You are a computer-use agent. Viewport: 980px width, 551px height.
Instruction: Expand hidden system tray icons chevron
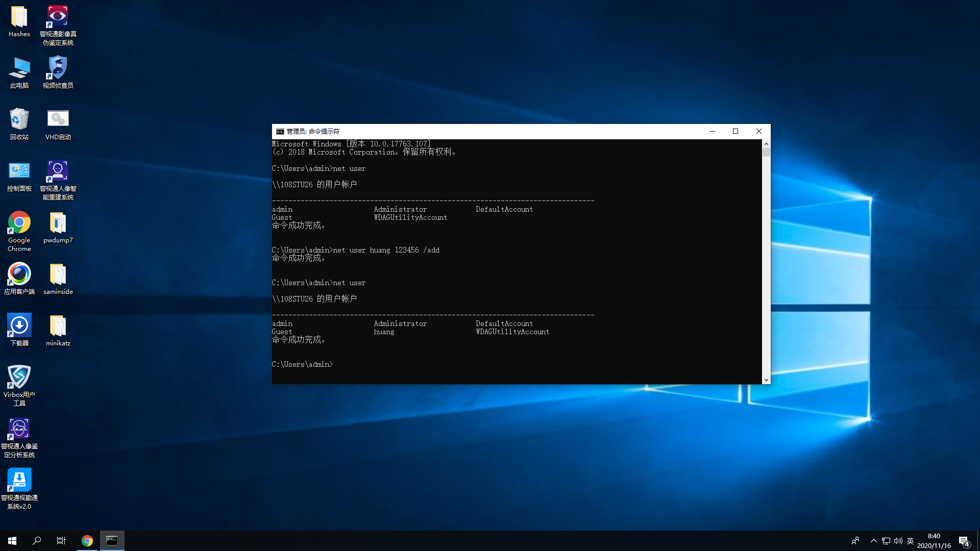point(873,541)
